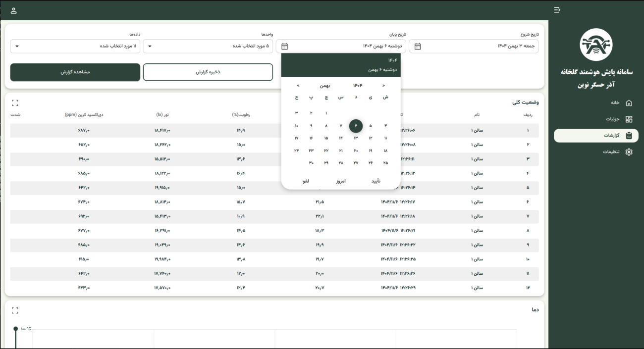This screenshot has width=644, height=349.
Task: Select day ۴ in the calendar
Action: pos(385,126)
